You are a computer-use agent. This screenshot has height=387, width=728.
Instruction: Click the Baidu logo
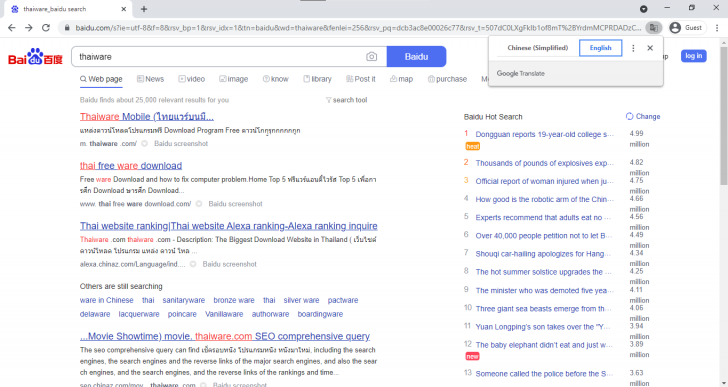tap(35, 57)
